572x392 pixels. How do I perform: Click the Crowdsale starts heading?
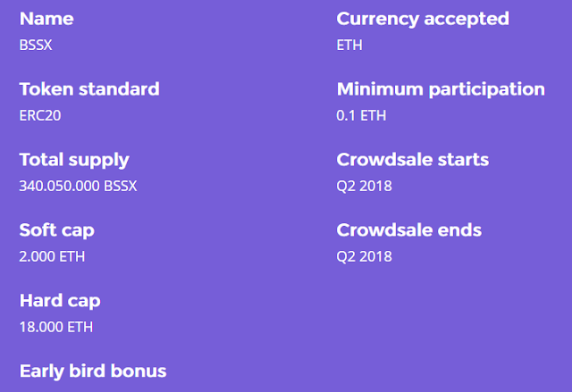pos(413,160)
